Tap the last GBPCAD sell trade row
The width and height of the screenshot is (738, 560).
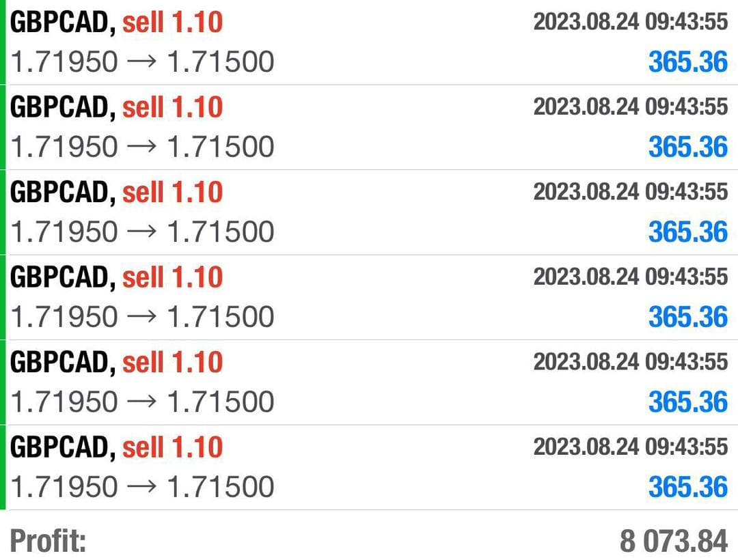(369, 467)
